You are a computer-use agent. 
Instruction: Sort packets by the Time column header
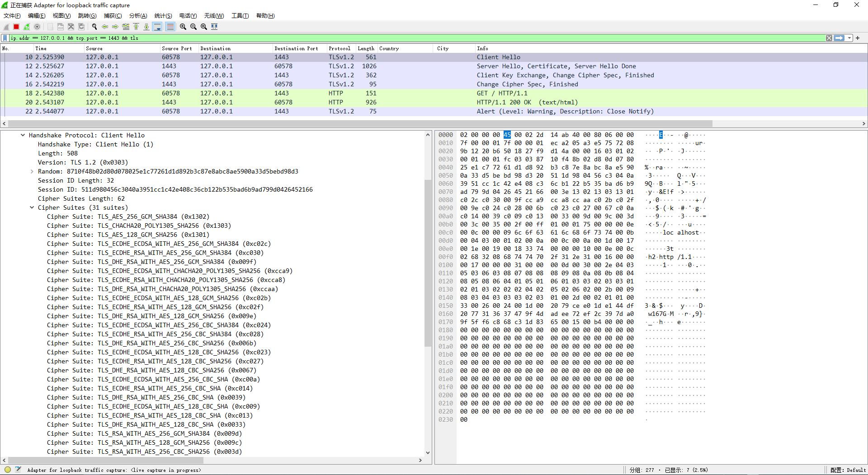click(59, 48)
